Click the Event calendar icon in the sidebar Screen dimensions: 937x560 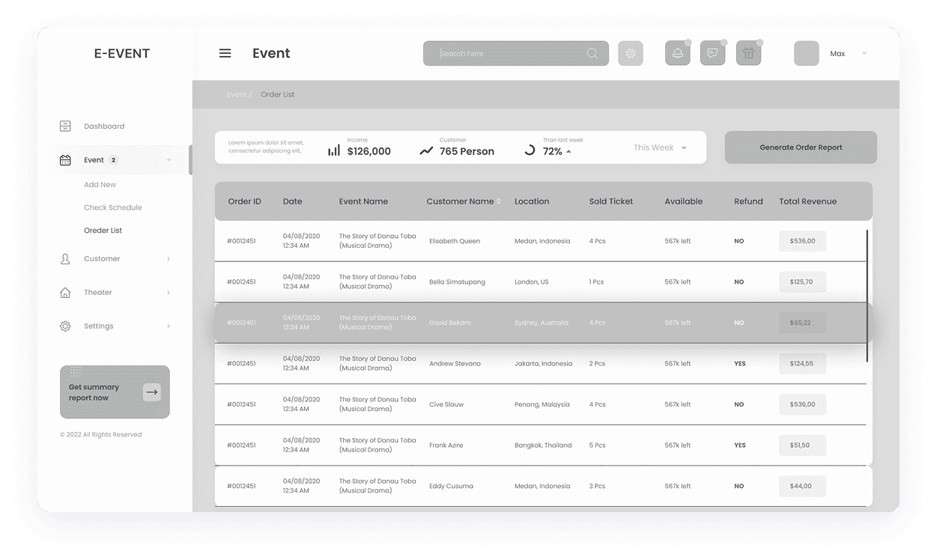[64, 159]
